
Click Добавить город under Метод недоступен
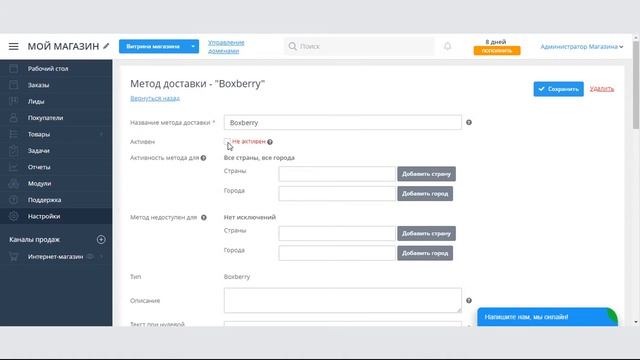click(x=425, y=253)
